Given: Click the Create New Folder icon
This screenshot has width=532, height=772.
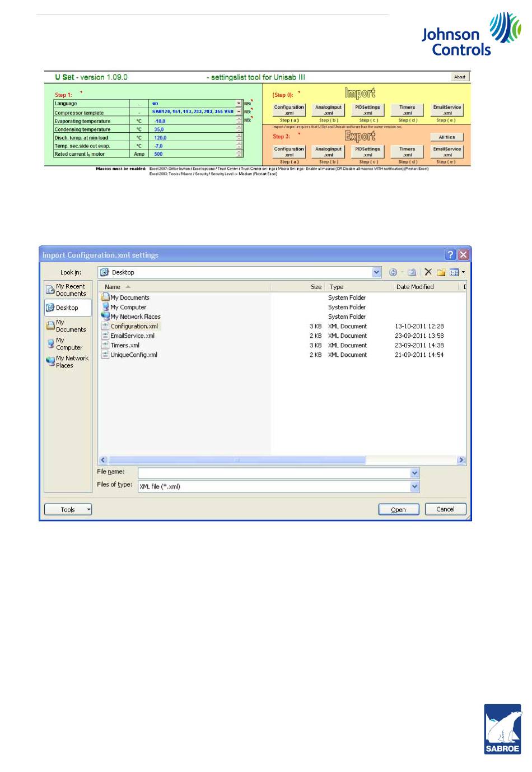Looking at the screenshot, I should point(441,272).
